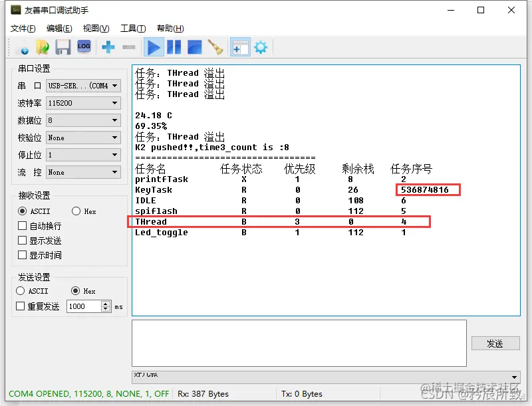The width and height of the screenshot is (532, 406).
Task: Decrease font size with minus icon
Action: pos(129,47)
